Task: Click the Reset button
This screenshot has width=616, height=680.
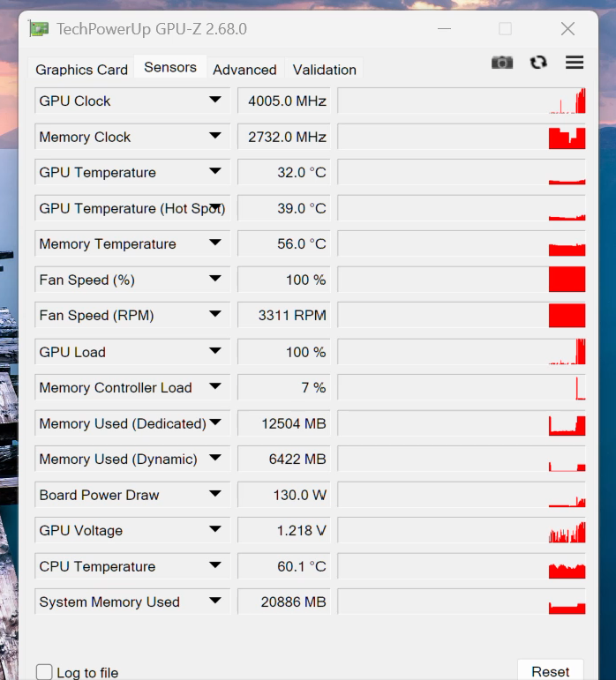Action: [x=550, y=671]
